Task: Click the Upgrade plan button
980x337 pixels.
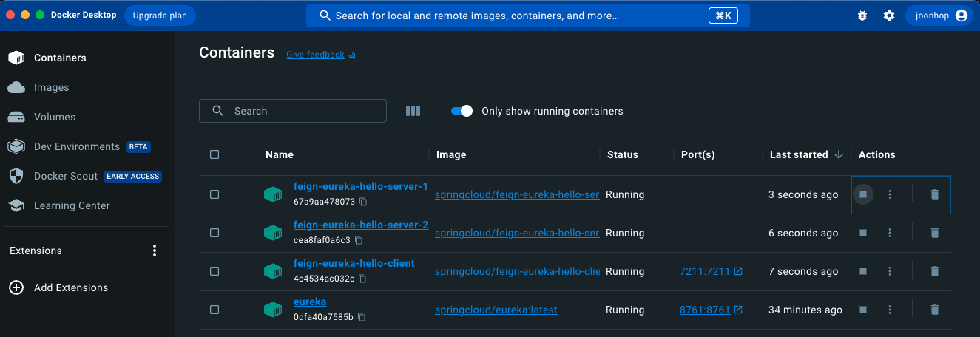Action: (x=160, y=16)
